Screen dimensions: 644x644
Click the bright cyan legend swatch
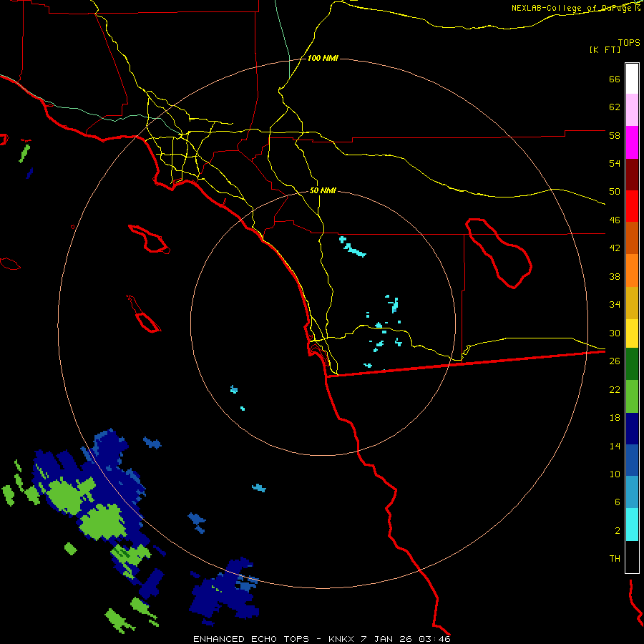632,525
